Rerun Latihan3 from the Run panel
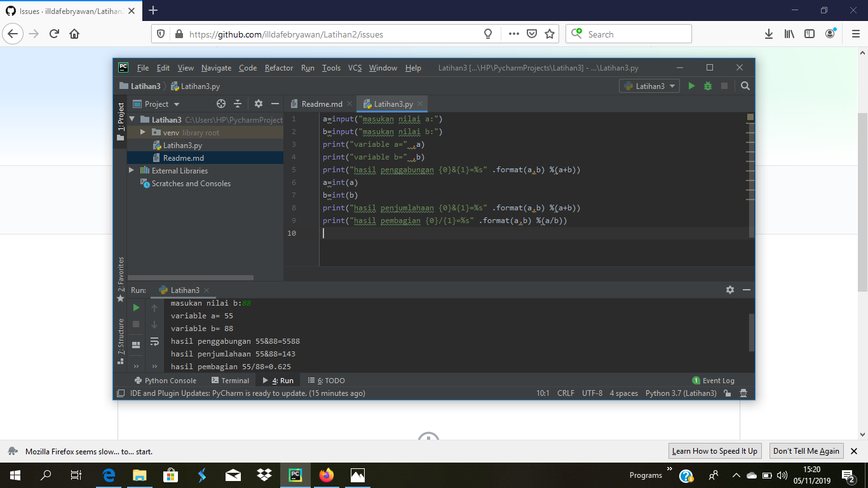Screen dimensions: 868x488 136,308
